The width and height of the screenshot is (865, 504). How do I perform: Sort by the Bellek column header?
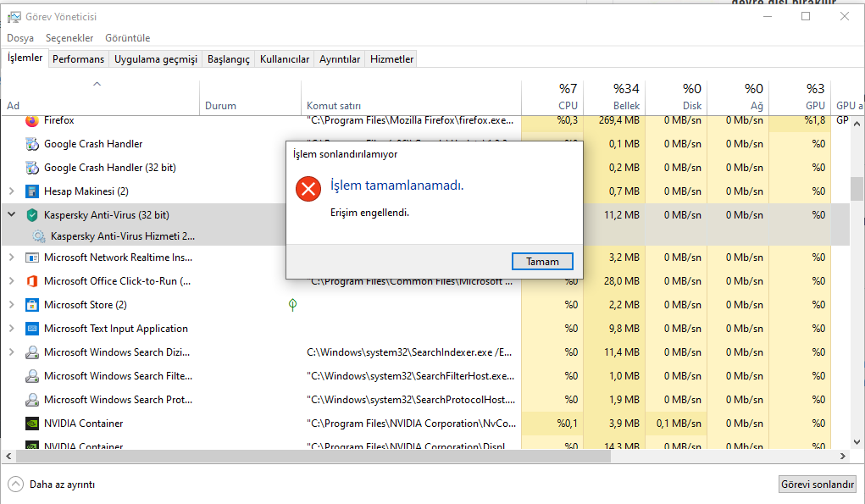614,97
